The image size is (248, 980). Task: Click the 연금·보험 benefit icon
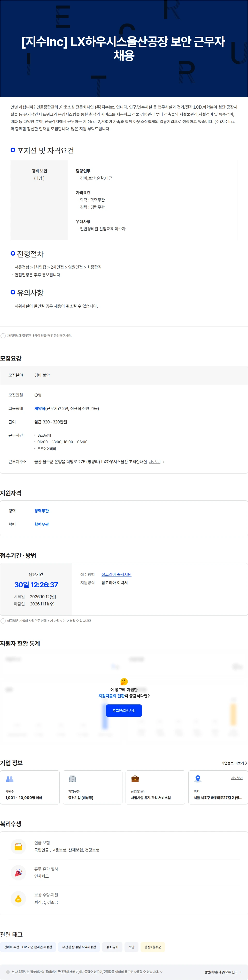pos(18,846)
